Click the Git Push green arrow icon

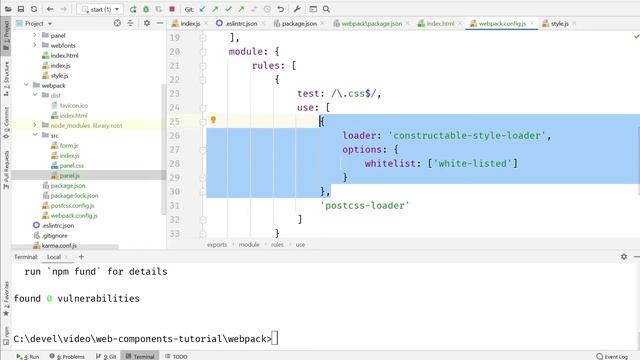(x=241, y=9)
